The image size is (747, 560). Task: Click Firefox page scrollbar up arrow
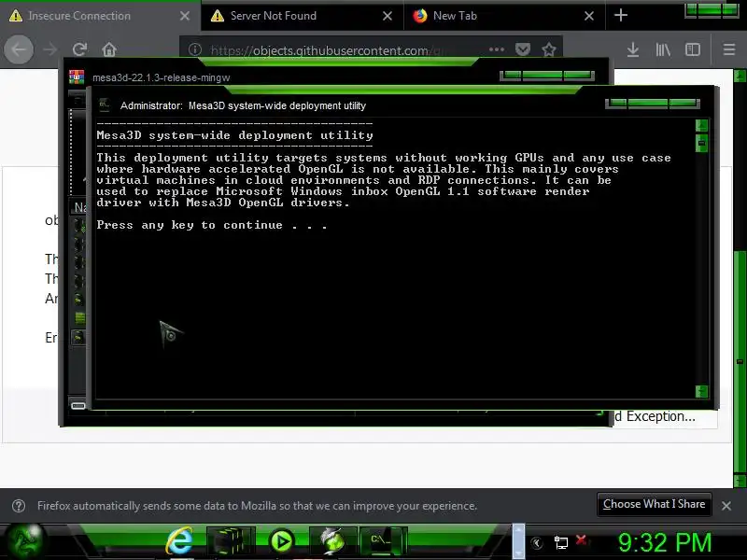point(740,76)
